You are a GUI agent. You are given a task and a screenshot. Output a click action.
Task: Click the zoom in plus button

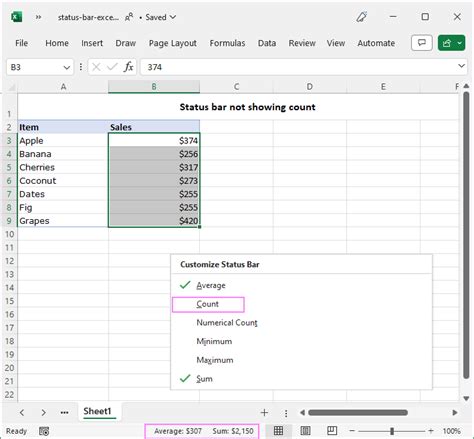(x=431, y=431)
